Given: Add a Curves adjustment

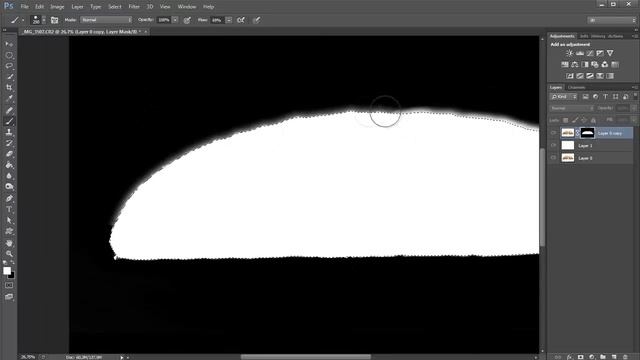Looking at the screenshot, I should 590,53.
